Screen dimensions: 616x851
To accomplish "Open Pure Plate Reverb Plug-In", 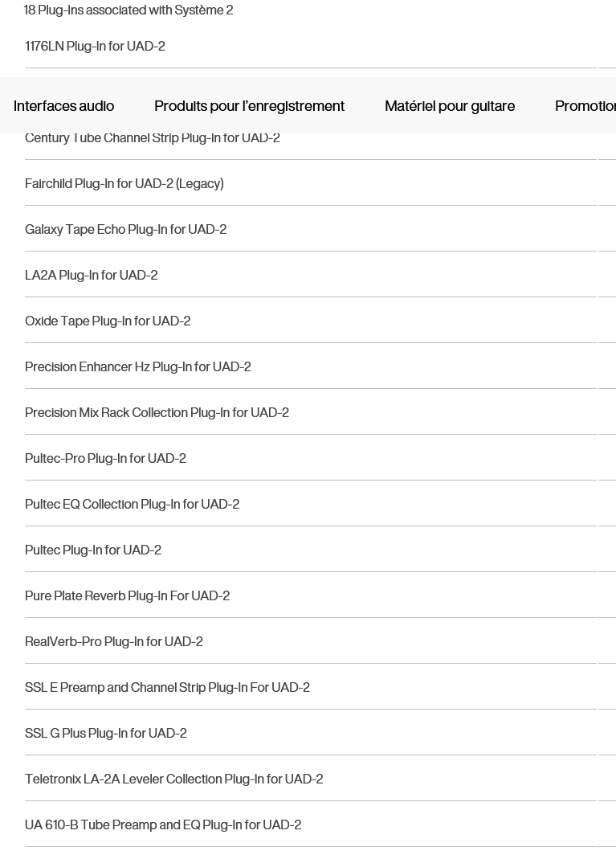I will [x=127, y=596].
